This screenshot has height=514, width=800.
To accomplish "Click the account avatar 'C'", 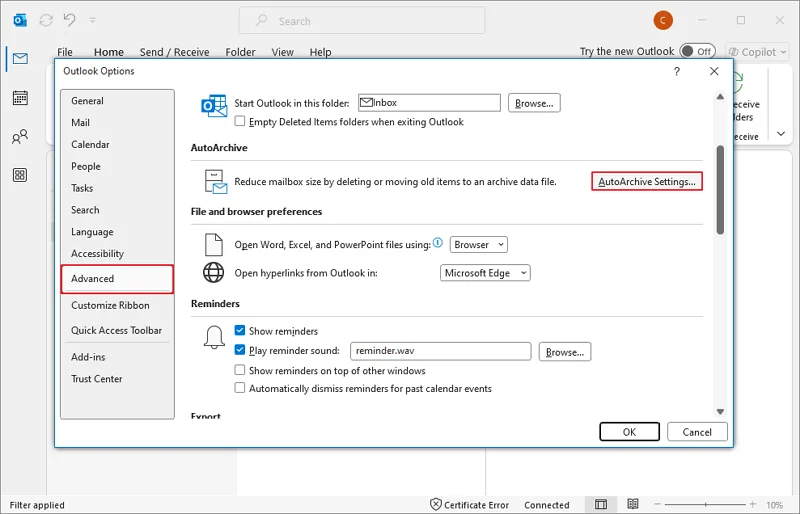I will [663, 20].
